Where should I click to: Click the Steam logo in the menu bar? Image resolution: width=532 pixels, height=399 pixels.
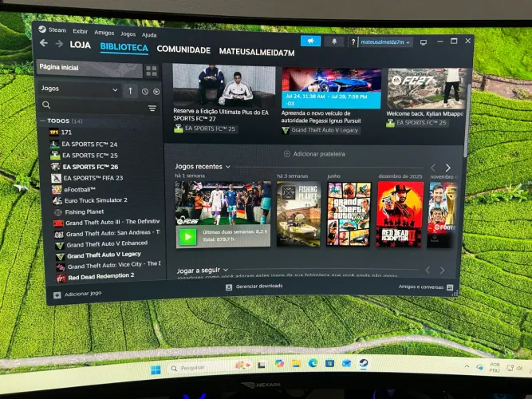[42, 30]
